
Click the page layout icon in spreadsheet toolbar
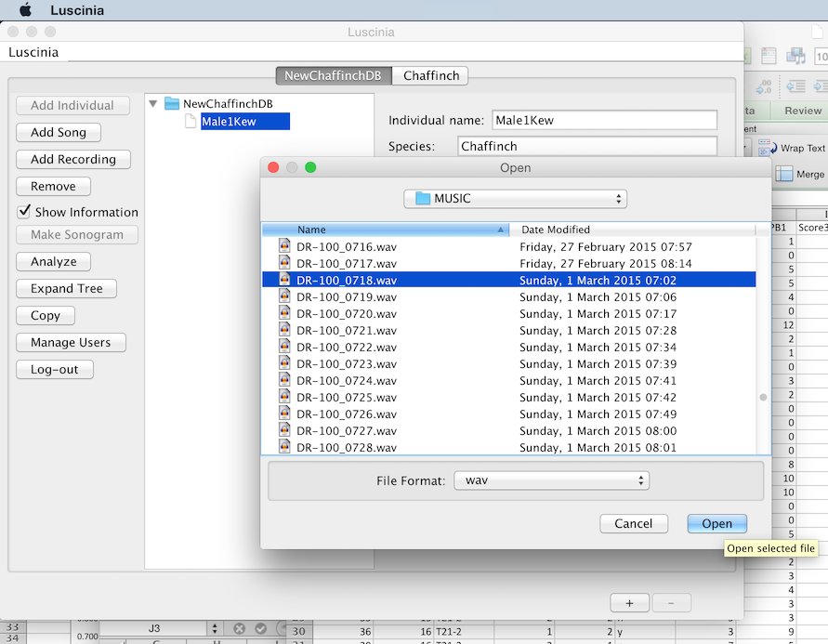click(x=769, y=56)
